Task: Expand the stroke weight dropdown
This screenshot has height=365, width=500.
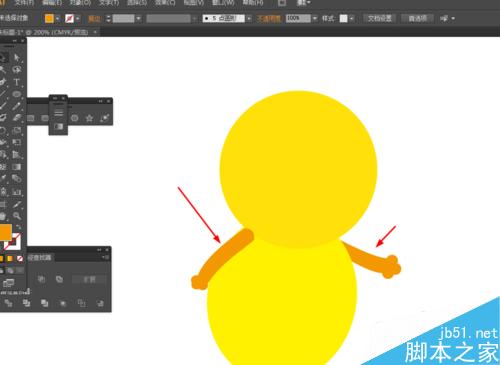Action: click(138, 19)
